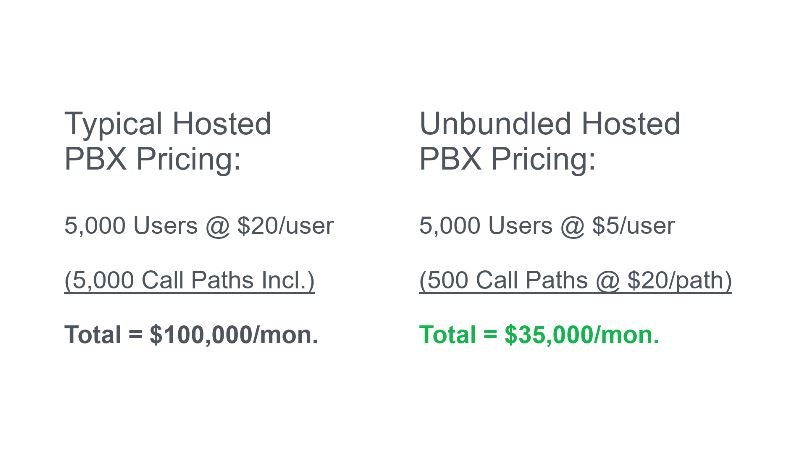Screen dimensions: 801x449
Task: Click the dark bold word 'Total'
Action: pyautogui.click(x=93, y=335)
